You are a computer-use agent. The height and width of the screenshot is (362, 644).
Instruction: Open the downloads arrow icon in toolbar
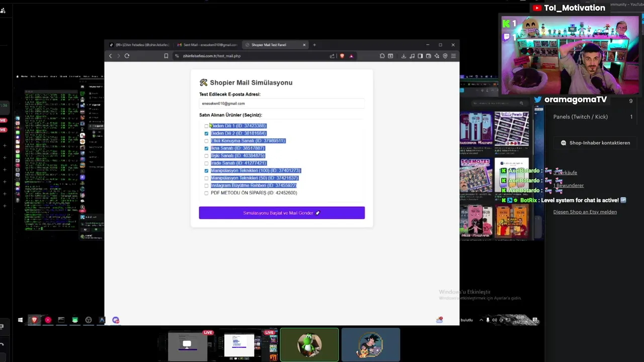[x=404, y=56]
